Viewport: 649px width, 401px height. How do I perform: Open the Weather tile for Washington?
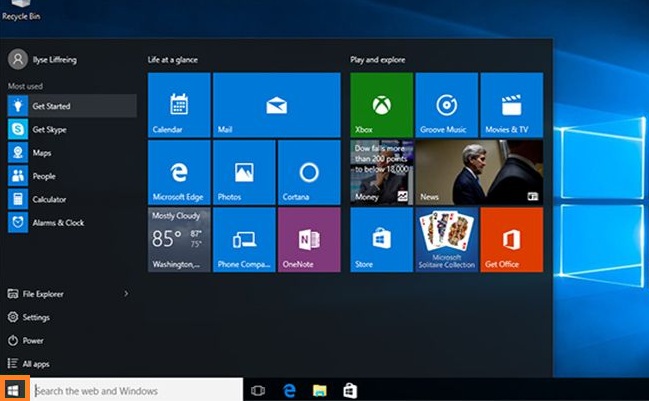coord(179,240)
